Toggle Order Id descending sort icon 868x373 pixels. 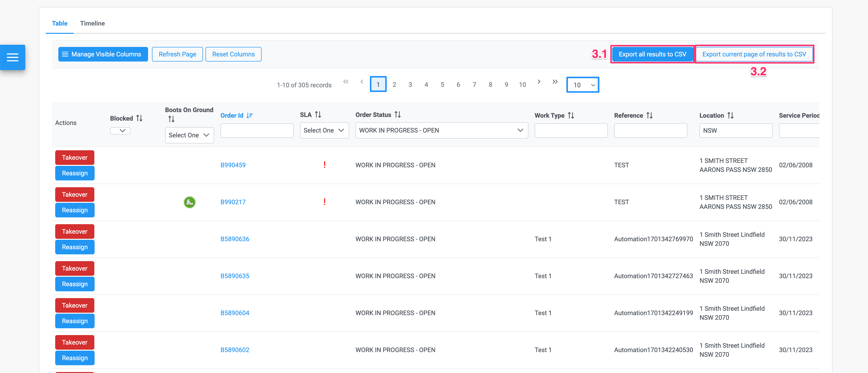coord(250,115)
